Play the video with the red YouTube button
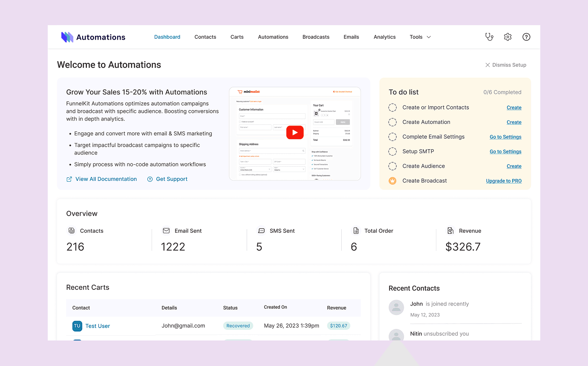 click(295, 132)
